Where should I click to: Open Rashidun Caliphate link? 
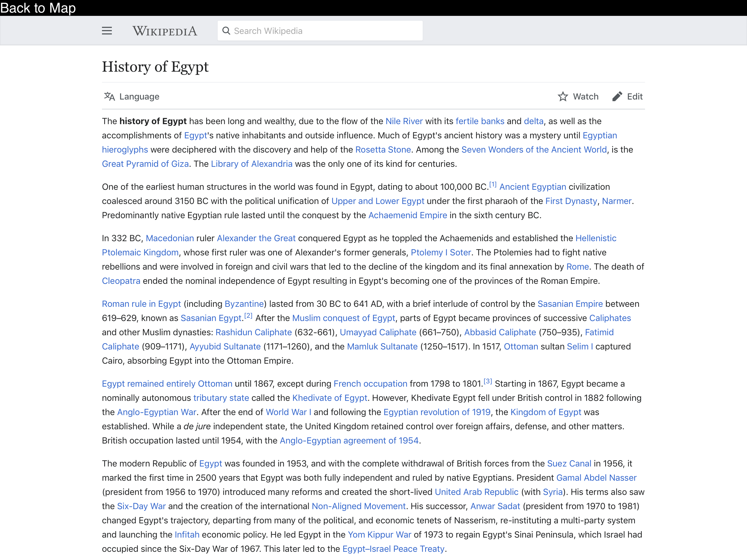click(x=254, y=332)
